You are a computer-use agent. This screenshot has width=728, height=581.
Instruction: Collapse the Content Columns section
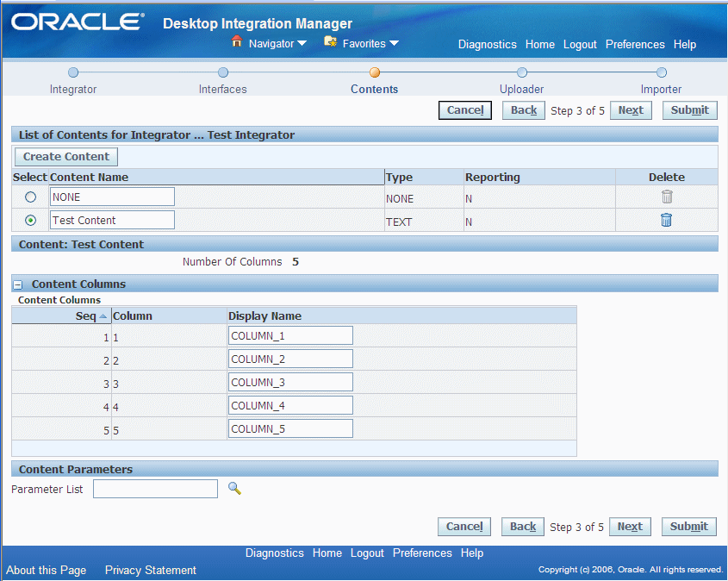[x=17, y=284]
